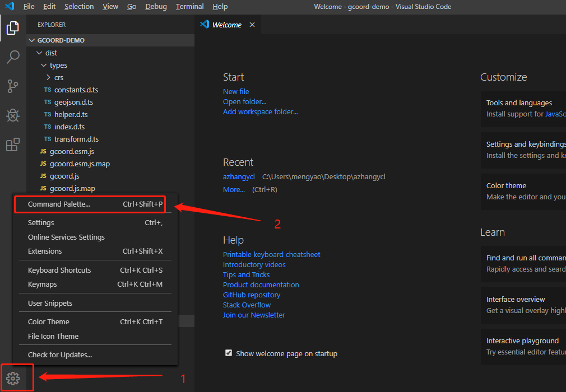Open the Debug menu
Image resolution: width=566 pixels, height=392 pixels.
(156, 7)
